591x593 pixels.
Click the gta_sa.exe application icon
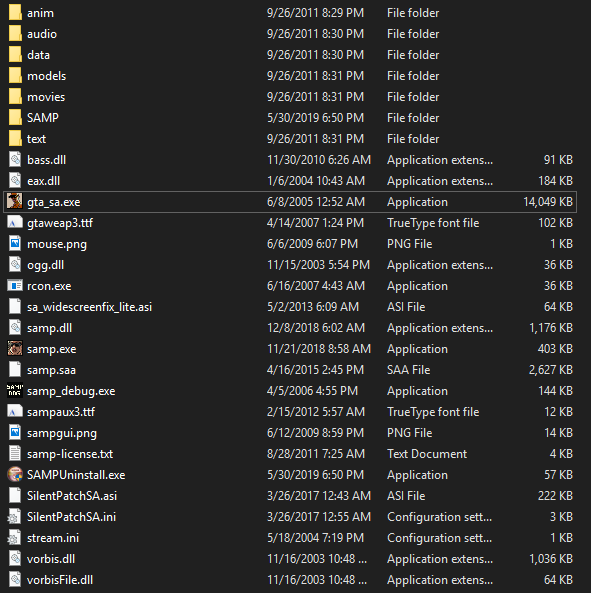point(15,202)
